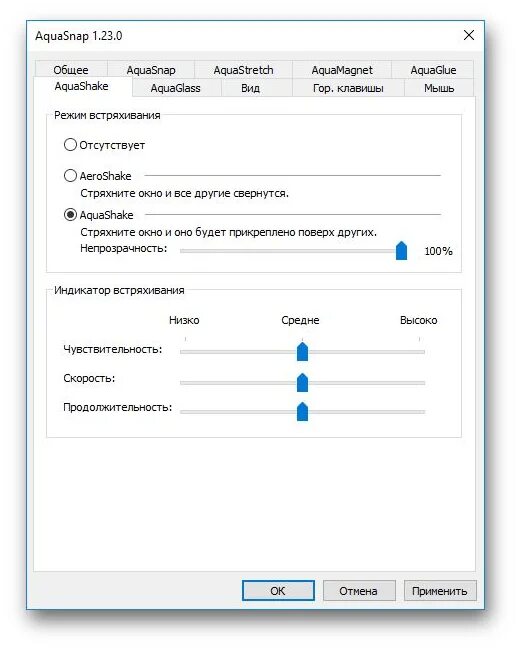This screenshot has width=519, height=650.
Task: Open the AquaSnap tab
Action: 151,70
